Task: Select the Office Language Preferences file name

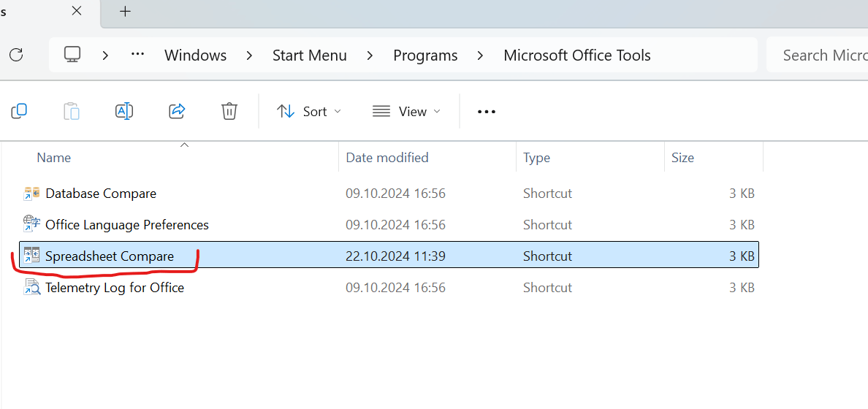Action: point(127,225)
